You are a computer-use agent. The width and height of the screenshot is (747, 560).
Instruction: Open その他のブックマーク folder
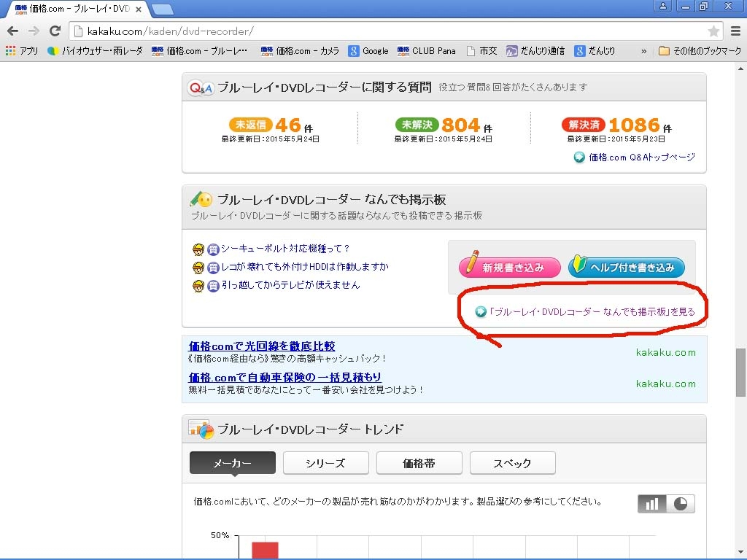tap(700, 50)
